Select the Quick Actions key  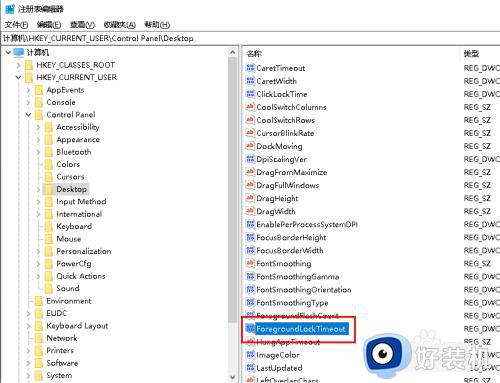[x=81, y=276]
